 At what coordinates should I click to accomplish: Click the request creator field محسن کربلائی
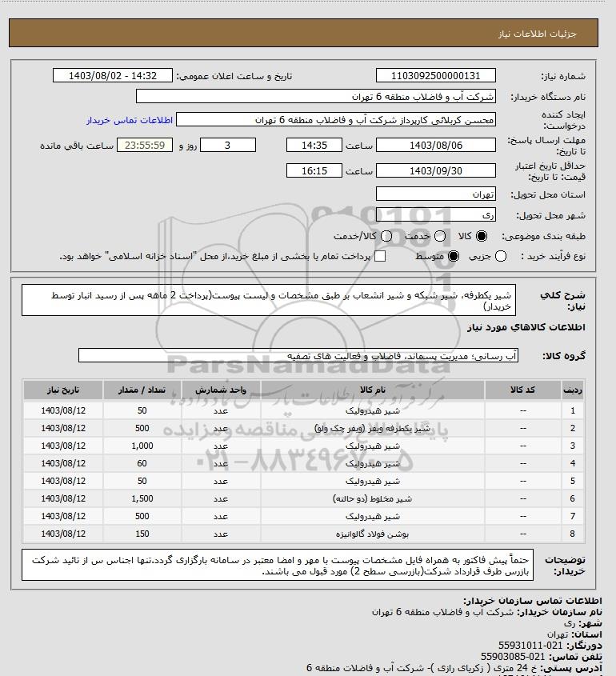point(336,119)
